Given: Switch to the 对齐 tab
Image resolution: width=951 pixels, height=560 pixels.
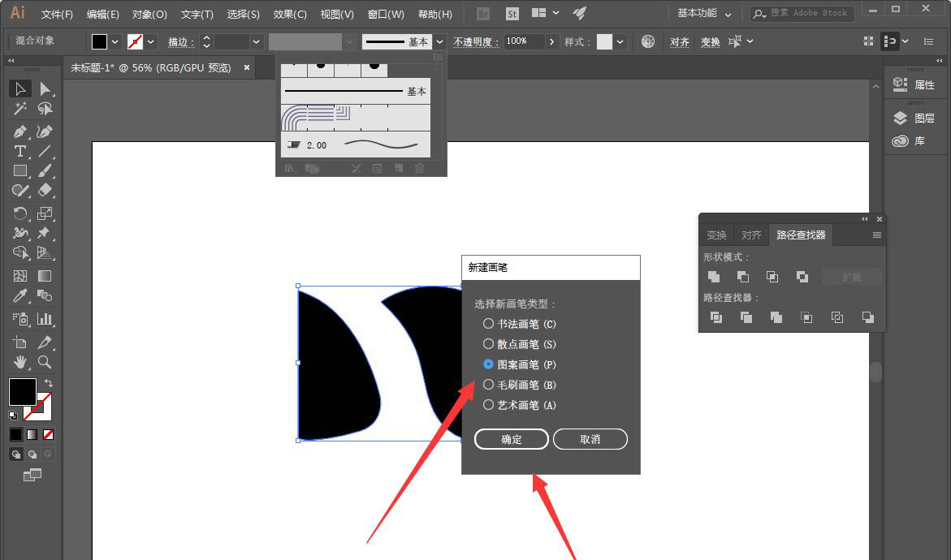Looking at the screenshot, I should point(751,235).
